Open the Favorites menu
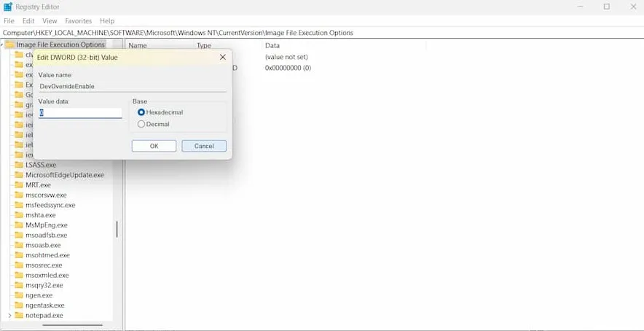Image resolution: width=644 pixels, height=331 pixels. (x=79, y=20)
